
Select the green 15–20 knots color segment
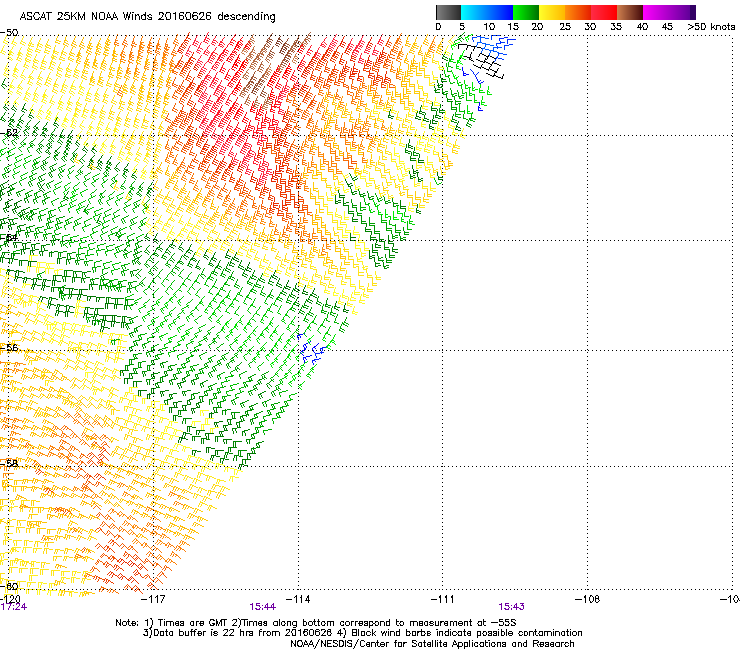[526, 12]
